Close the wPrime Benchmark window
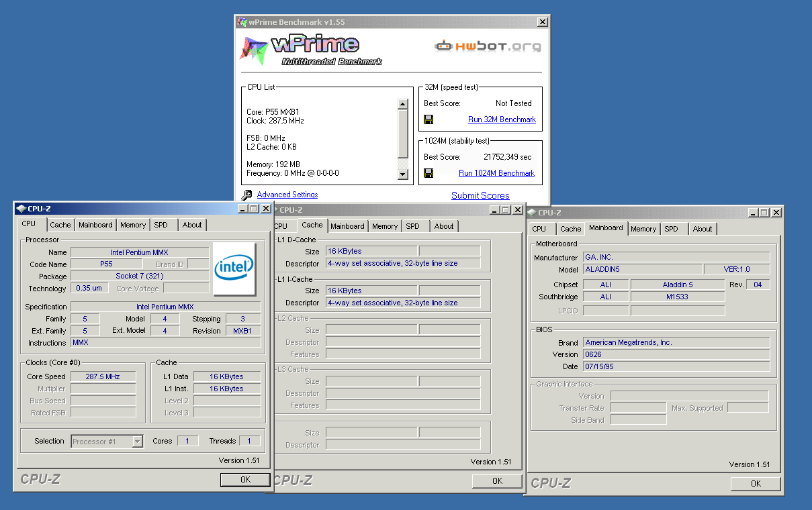Viewport: 812px width, 510px height. click(542, 22)
